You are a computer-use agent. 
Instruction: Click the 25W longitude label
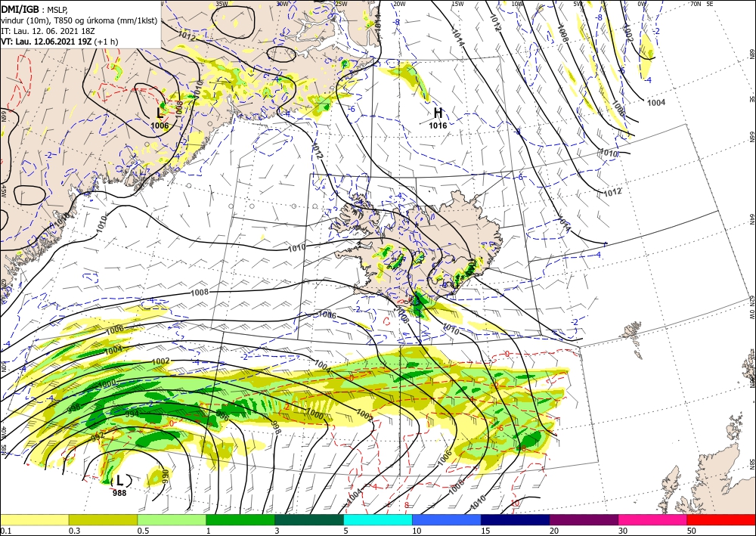click(x=341, y=4)
